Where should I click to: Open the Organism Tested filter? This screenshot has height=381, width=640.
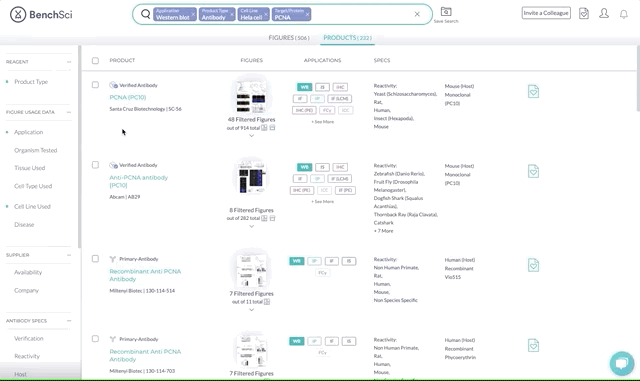point(36,150)
